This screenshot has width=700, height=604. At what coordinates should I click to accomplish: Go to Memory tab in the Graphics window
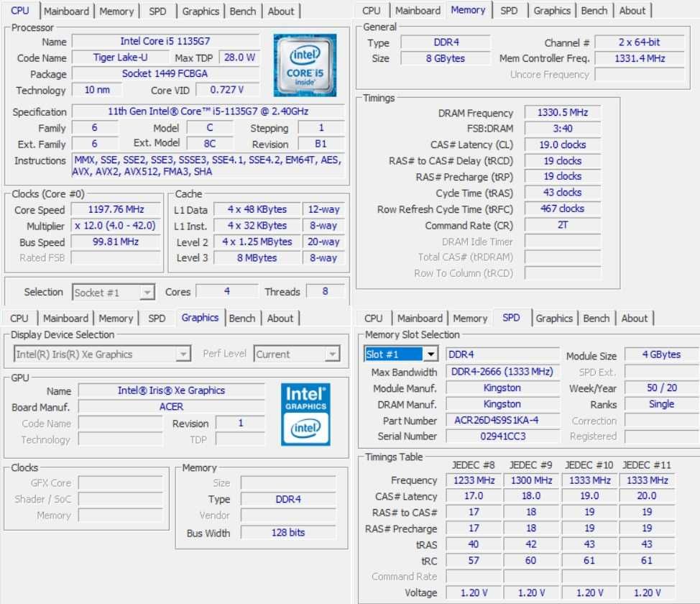116,319
